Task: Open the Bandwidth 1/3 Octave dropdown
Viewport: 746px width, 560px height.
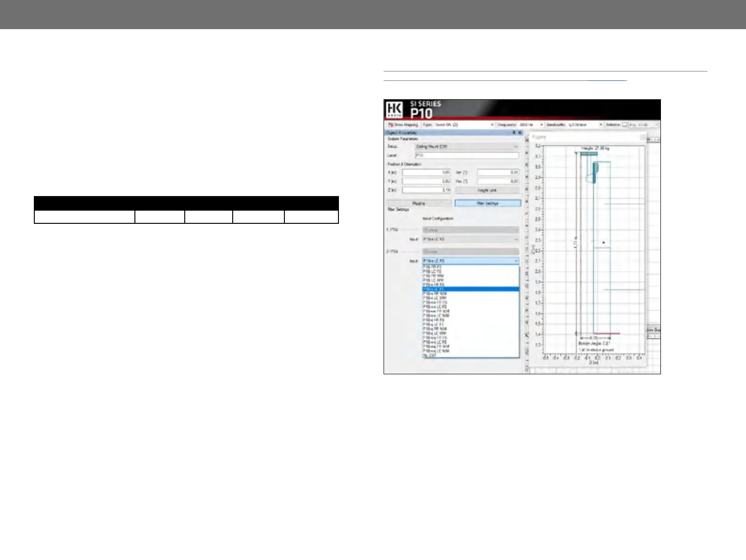Action: coord(600,125)
